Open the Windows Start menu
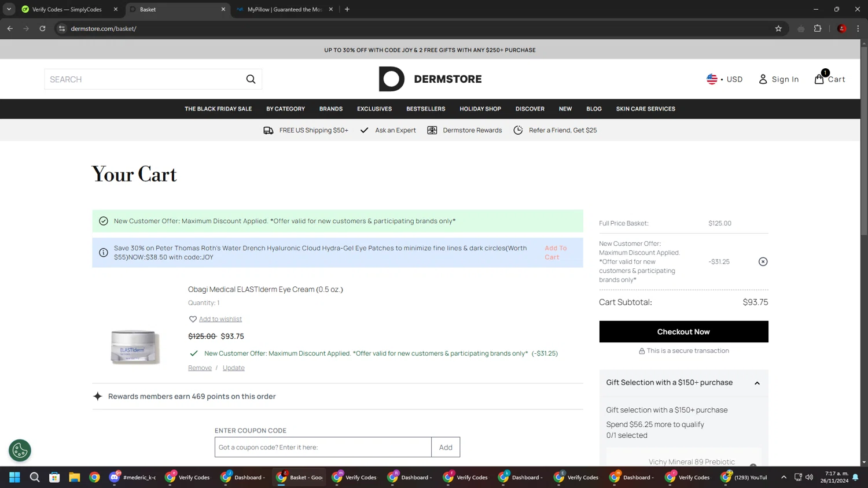 pos(14,477)
